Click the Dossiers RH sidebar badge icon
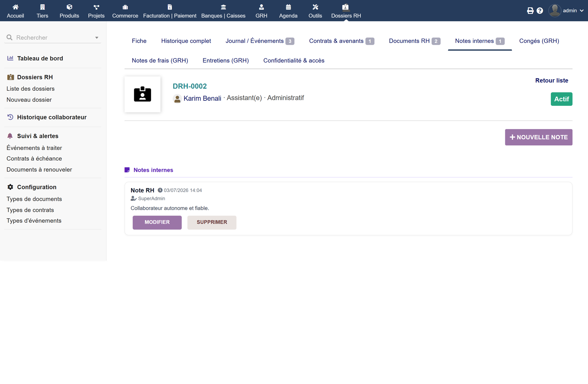 (10, 77)
